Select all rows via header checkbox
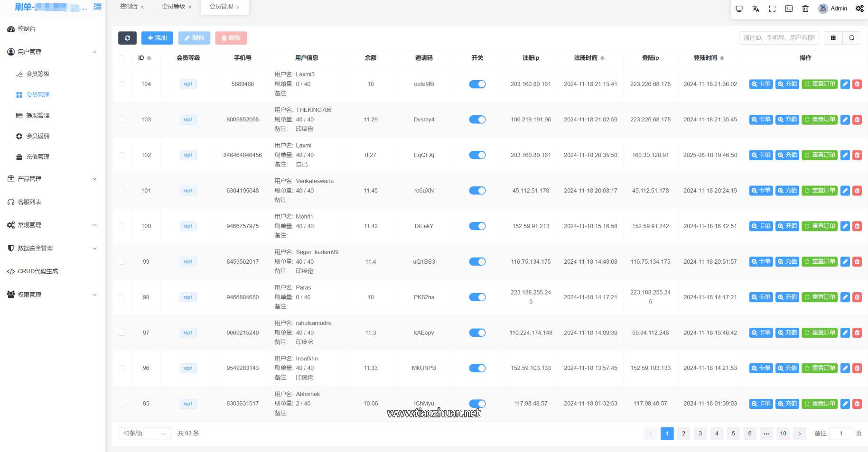 [121, 58]
